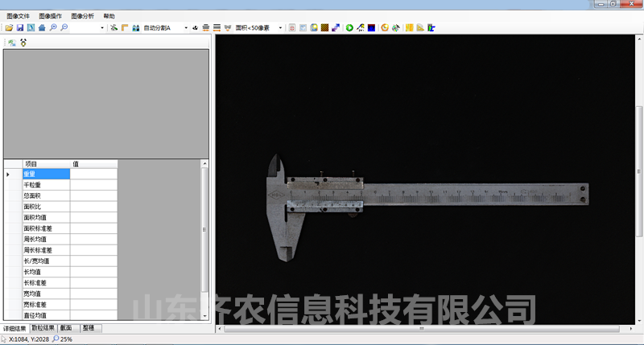Viewport: 644px width, 345px height.
Task: Click the purple diagonal double-arrow icon
Action: click(336, 27)
